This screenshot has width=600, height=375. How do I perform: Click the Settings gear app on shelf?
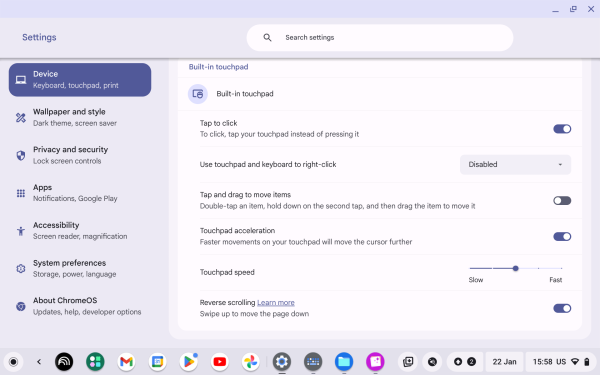point(282,362)
